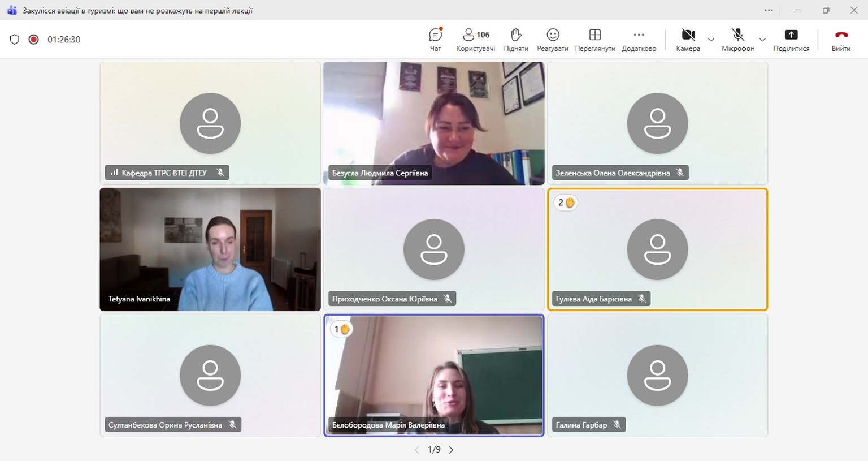Expand the camera options dropdown arrow
The width and height of the screenshot is (868, 461).
[x=711, y=40]
